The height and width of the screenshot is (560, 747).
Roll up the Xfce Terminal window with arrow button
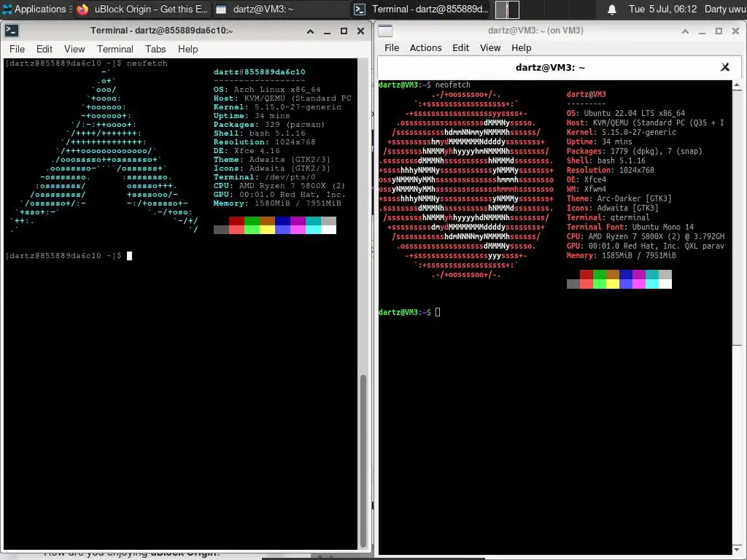point(310,31)
